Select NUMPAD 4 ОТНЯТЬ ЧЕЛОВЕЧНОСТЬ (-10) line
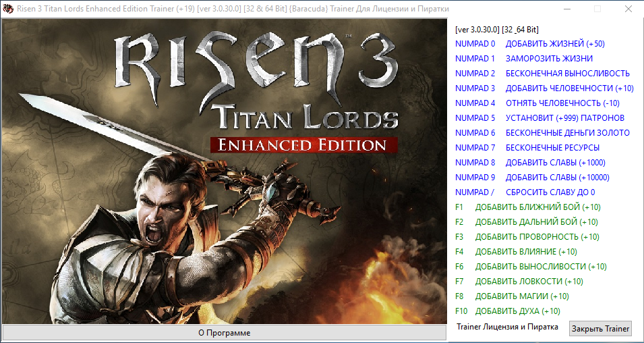The height and width of the screenshot is (343, 644). tap(537, 103)
